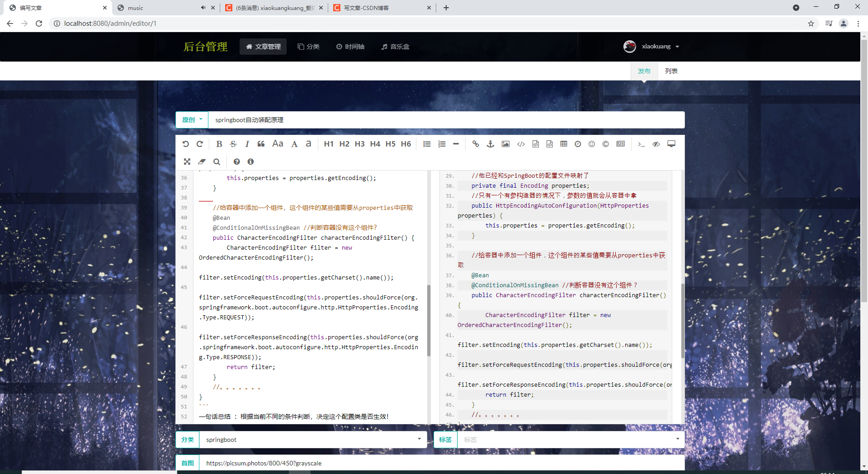Screen dimensions: 868x474
Task: Switch to 发布 tab
Action: pyautogui.click(x=644, y=71)
